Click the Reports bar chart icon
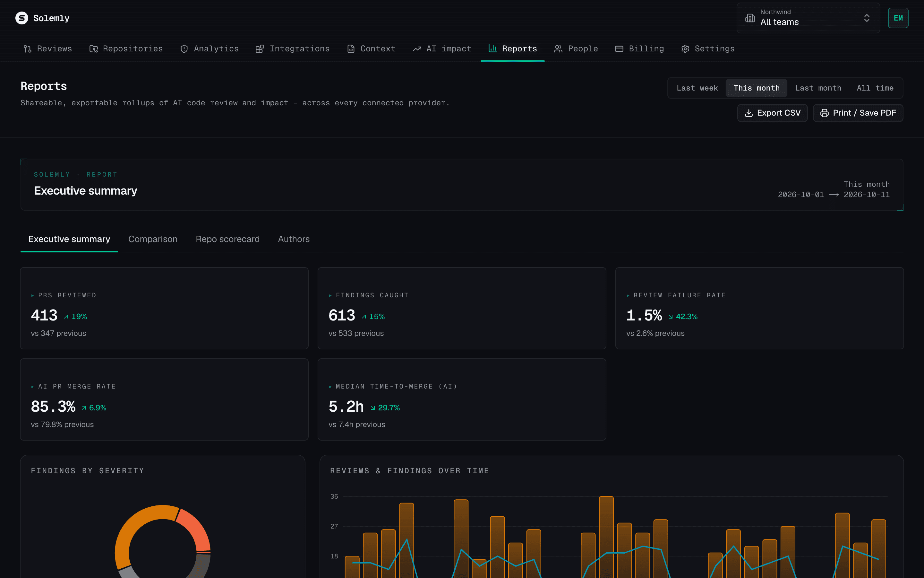 point(492,48)
